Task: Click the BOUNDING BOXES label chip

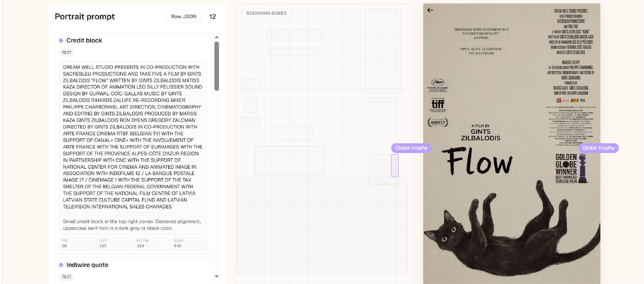Action: [x=266, y=13]
